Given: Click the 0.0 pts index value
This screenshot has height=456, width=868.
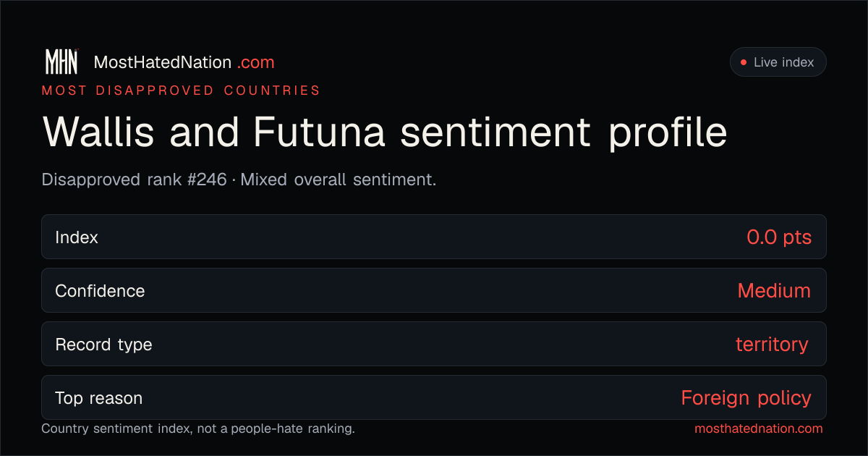Looking at the screenshot, I should click(779, 237).
